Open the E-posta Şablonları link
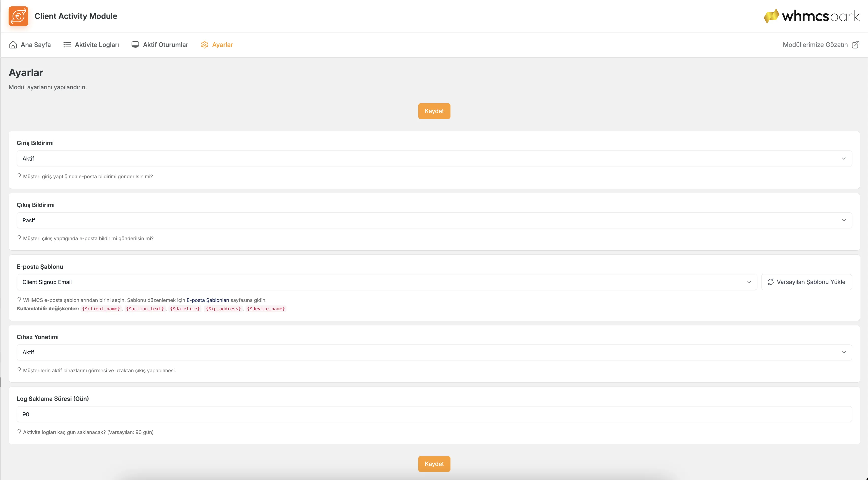The image size is (868, 480). click(208, 300)
